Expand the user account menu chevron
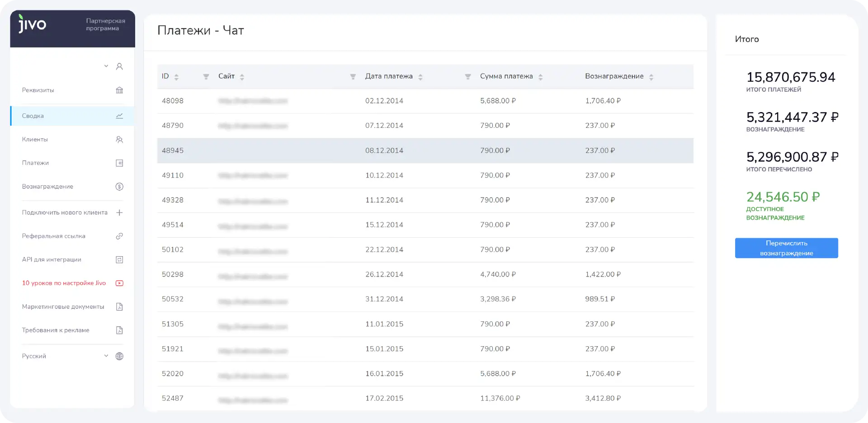Image resolution: width=868 pixels, height=423 pixels. pyautogui.click(x=106, y=66)
